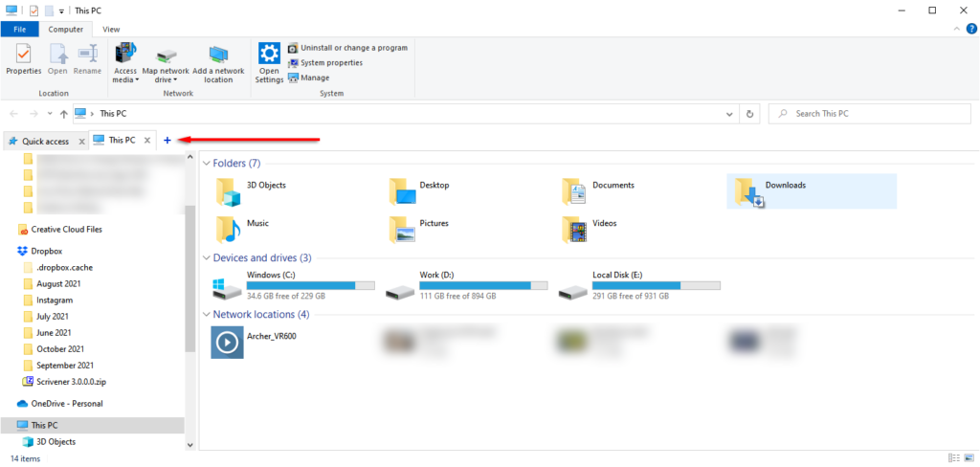
Task: Open the File menu
Action: (19, 29)
